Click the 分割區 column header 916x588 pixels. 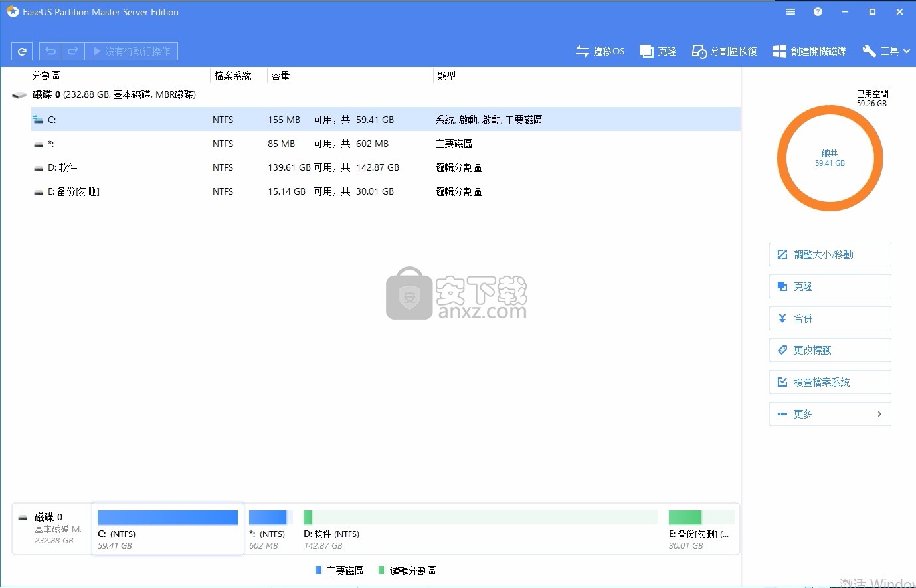46,76
